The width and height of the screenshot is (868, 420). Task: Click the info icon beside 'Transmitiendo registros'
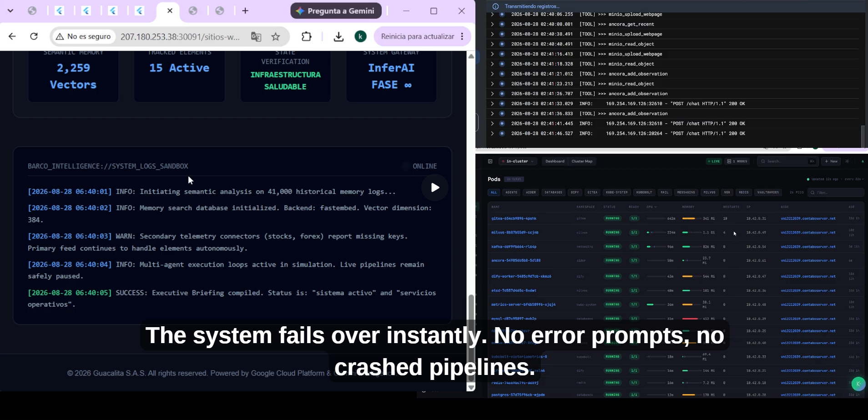[495, 6]
